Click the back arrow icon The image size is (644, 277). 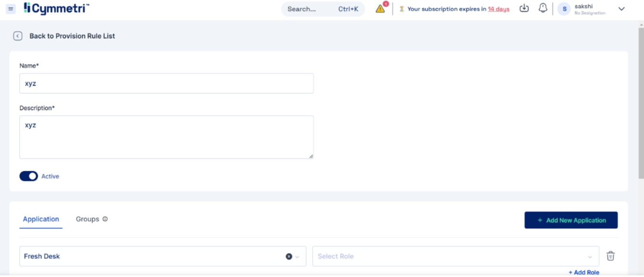click(x=18, y=36)
